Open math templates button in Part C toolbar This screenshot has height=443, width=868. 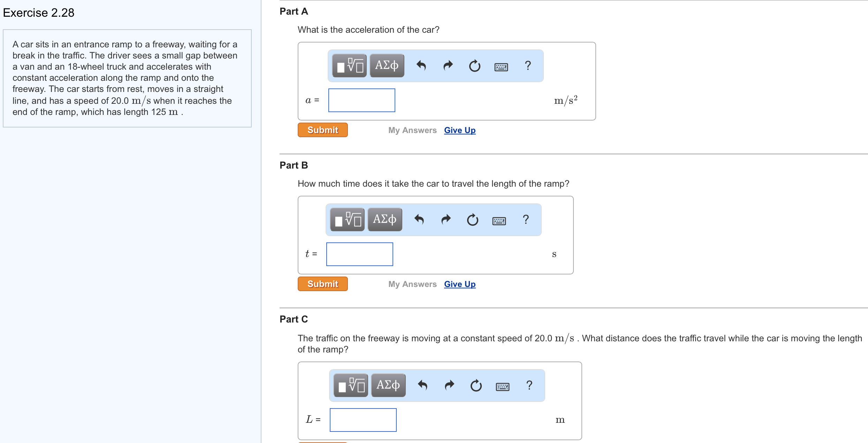point(351,385)
